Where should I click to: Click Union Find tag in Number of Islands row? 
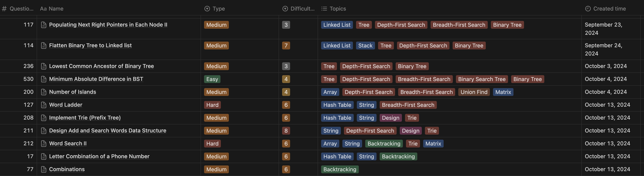click(474, 92)
